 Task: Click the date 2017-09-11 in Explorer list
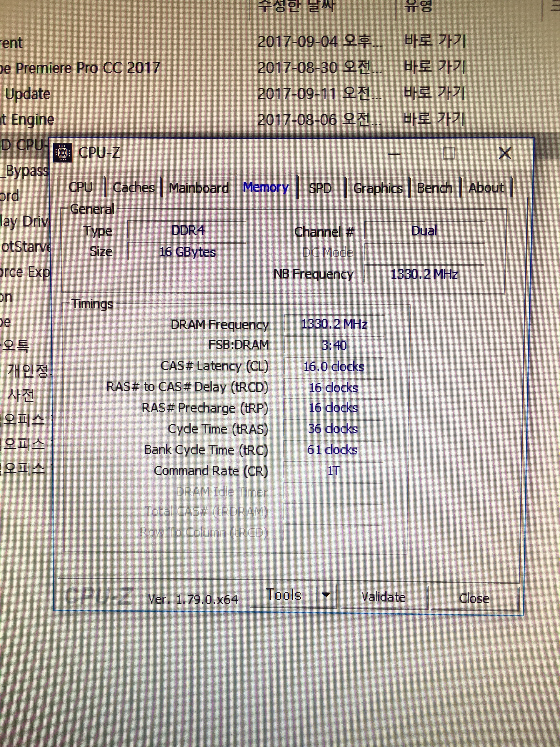pos(297,94)
